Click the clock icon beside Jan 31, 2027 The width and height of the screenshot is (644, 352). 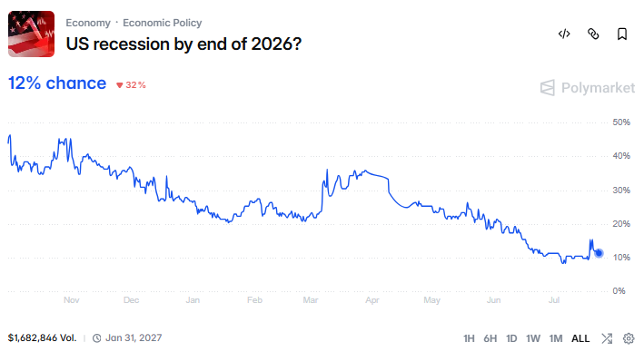96,338
